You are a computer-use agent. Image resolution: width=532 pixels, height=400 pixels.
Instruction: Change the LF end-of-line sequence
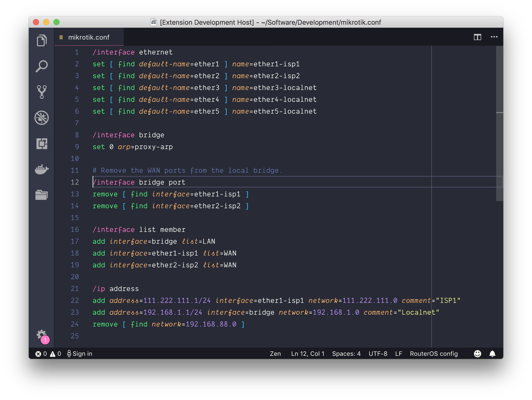point(398,354)
